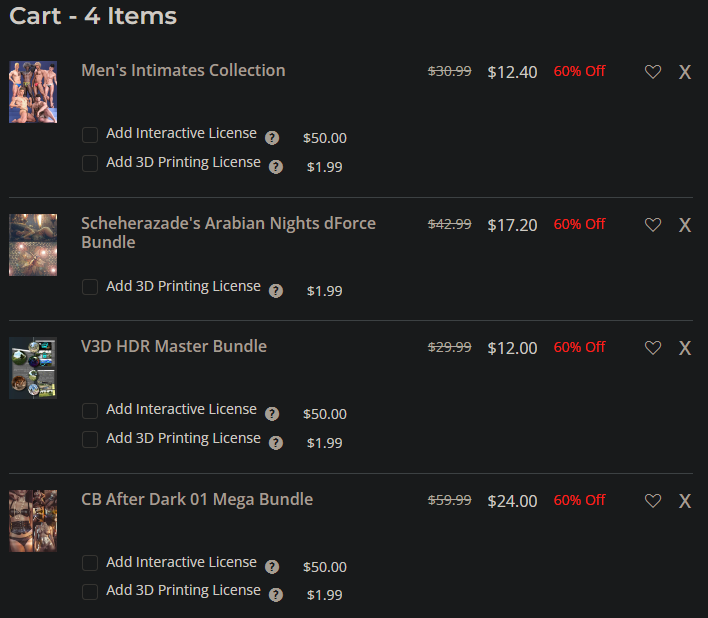Delete V3D HDR Master Bundle from cart

pos(685,348)
